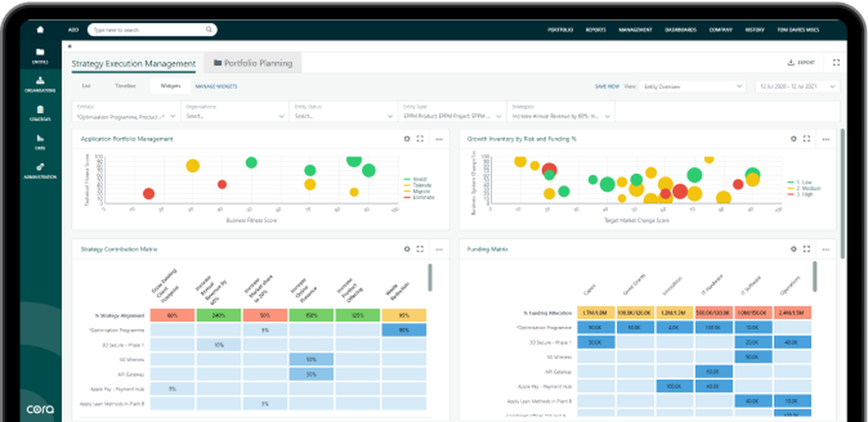
Task: Expand Funding Matrix to fullscreen
Action: click(806, 249)
